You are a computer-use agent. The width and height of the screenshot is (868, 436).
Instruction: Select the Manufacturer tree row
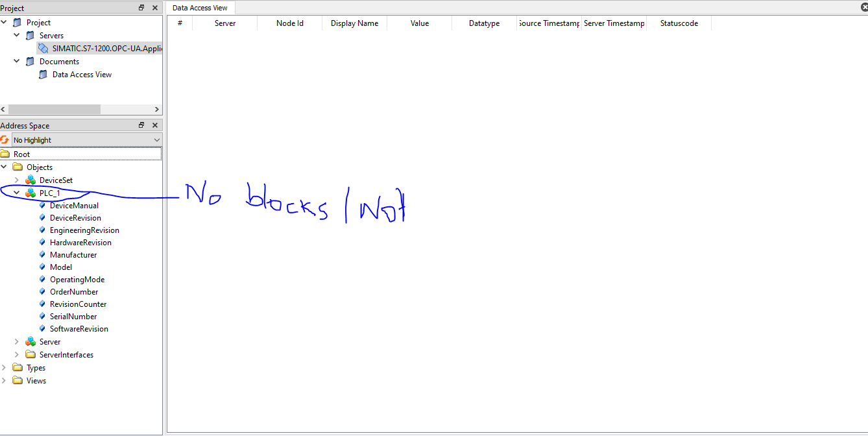tap(73, 254)
